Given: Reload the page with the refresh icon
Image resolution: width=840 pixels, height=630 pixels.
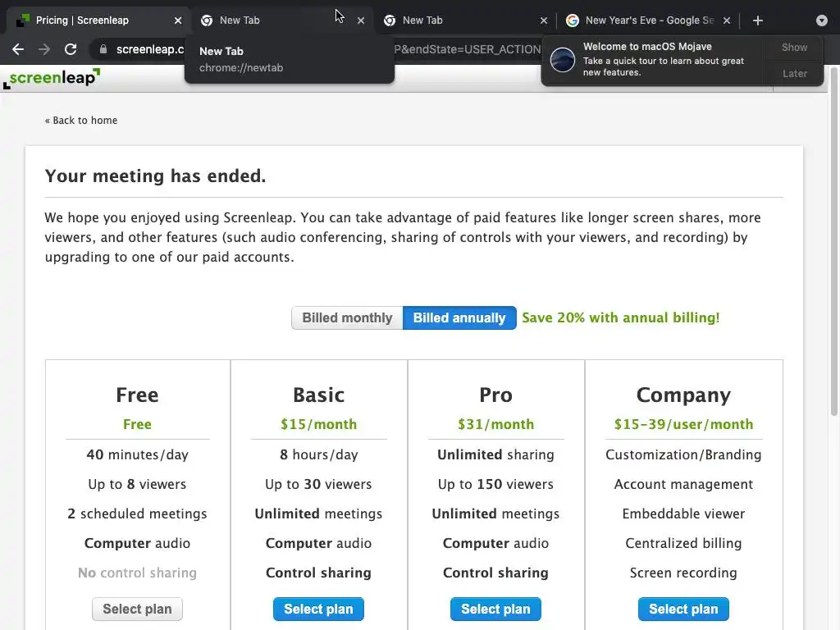Looking at the screenshot, I should 71,49.
